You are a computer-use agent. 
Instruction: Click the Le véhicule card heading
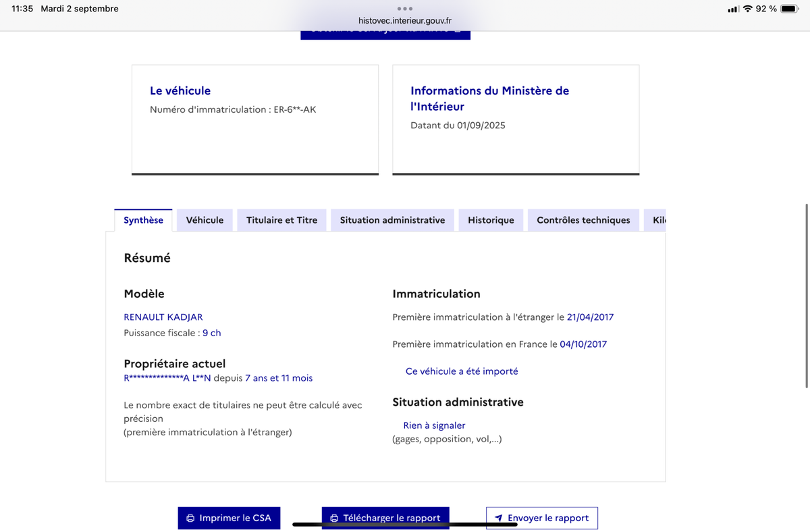click(x=180, y=90)
